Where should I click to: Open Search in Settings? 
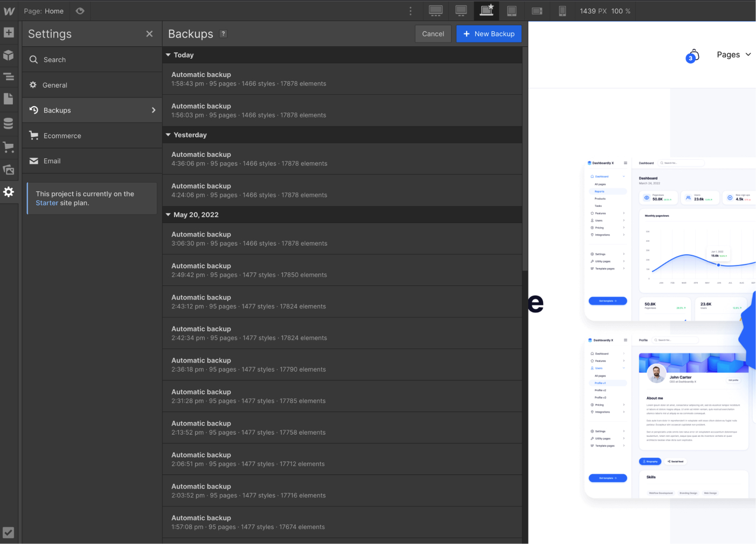[92, 60]
